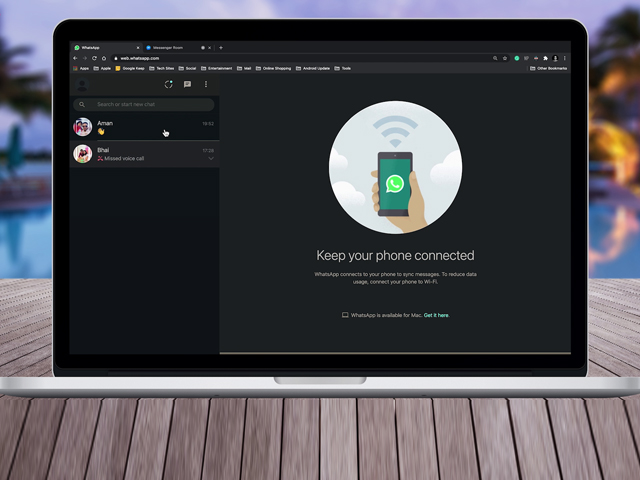
Task: Open the Mail bookmarks folder
Action: [244, 69]
